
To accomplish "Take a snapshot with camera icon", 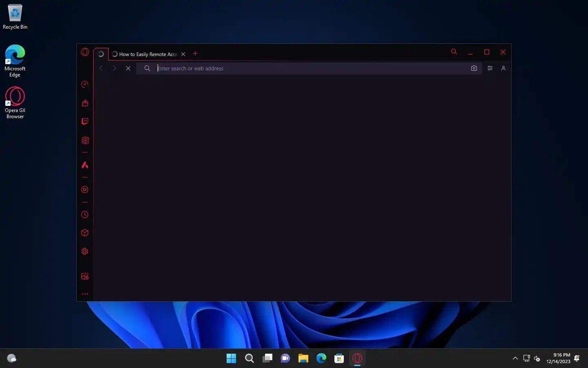I will click(474, 68).
